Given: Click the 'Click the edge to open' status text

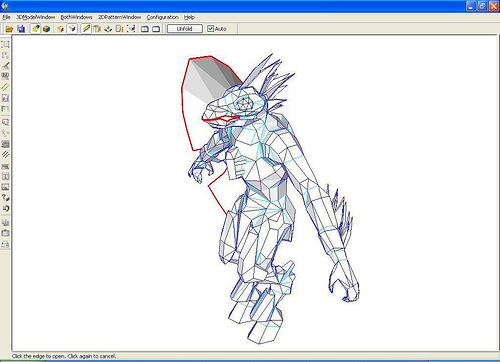Looking at the screenshot, I should click(64, 356).
